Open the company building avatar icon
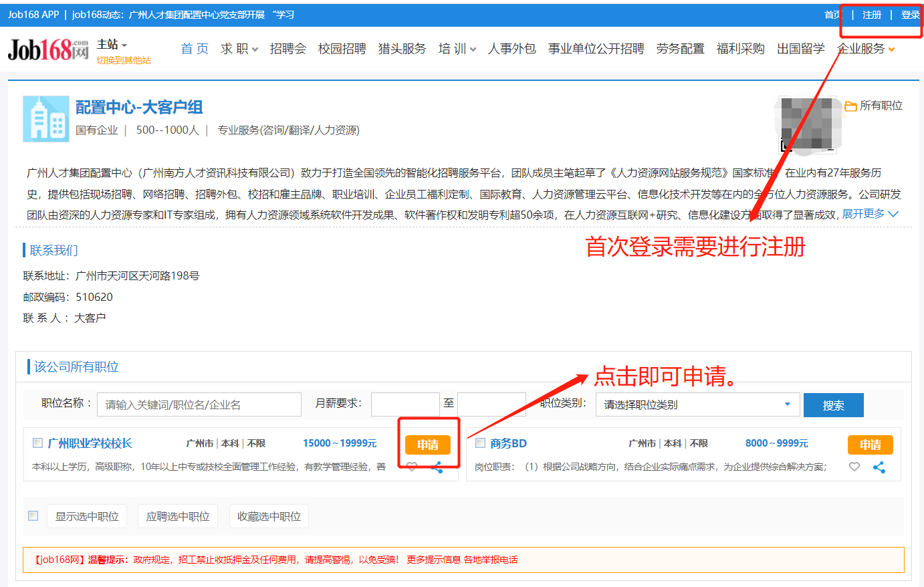The width and height of the screenshot is (924, 587). click(x=46, y=119)
